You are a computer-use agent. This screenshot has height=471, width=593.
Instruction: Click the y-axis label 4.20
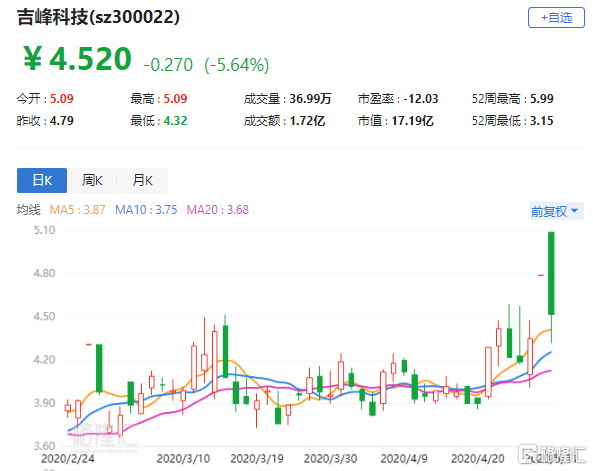coord(44,359)
